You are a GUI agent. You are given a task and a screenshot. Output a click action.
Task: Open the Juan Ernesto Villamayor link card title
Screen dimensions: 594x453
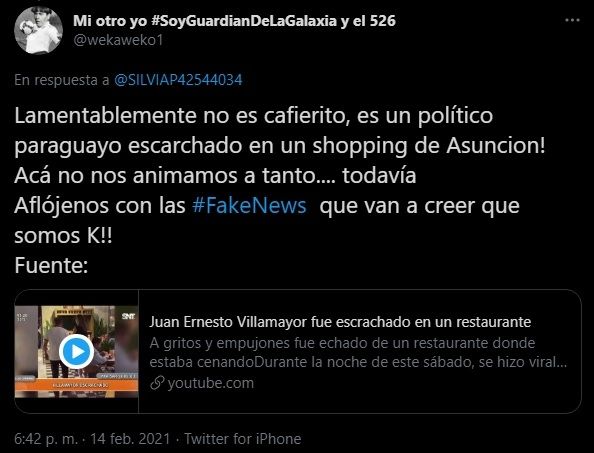click(x=340, y=322)
